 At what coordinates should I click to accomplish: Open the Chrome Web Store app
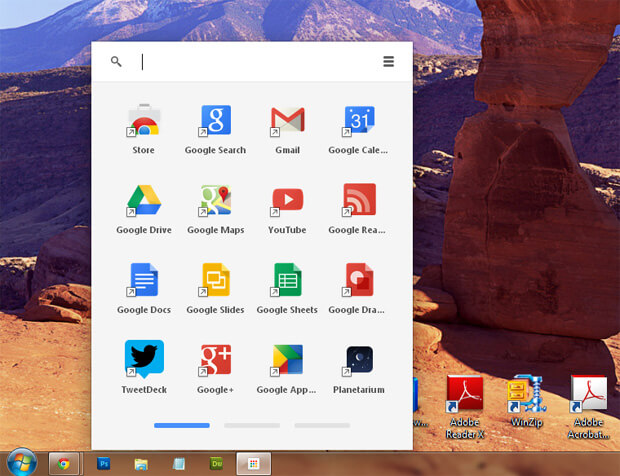pyautogui.click(x=144, y=121)
